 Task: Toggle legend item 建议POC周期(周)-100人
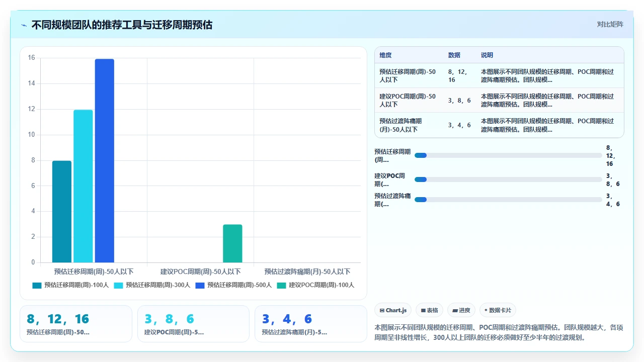[x=315, y=285]
